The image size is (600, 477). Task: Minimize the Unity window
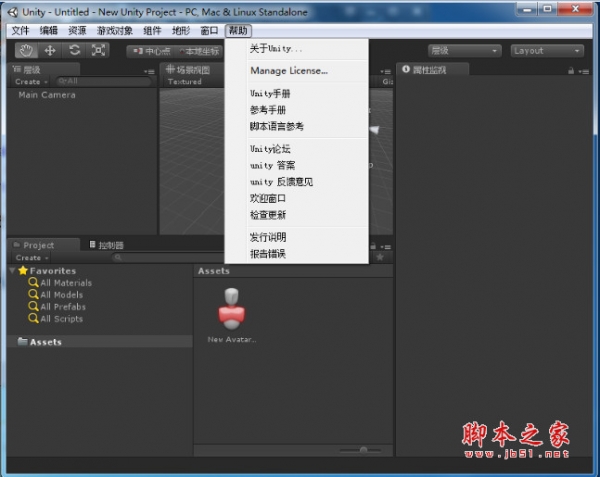527,9
